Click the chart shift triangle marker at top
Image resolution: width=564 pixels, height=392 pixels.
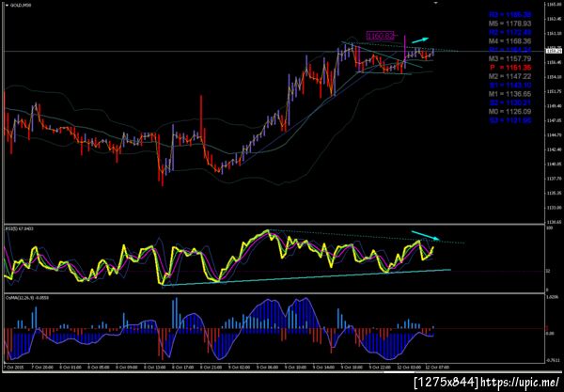(435, 3)
